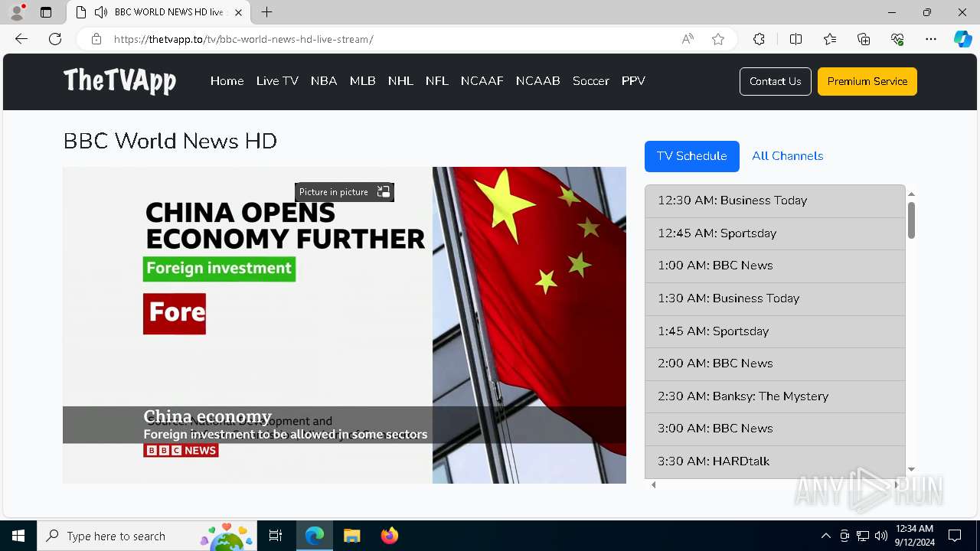The height and width of the screenshot is (551, 980).
Task: Open Browser essentials
Action: (x=897, y=39)
